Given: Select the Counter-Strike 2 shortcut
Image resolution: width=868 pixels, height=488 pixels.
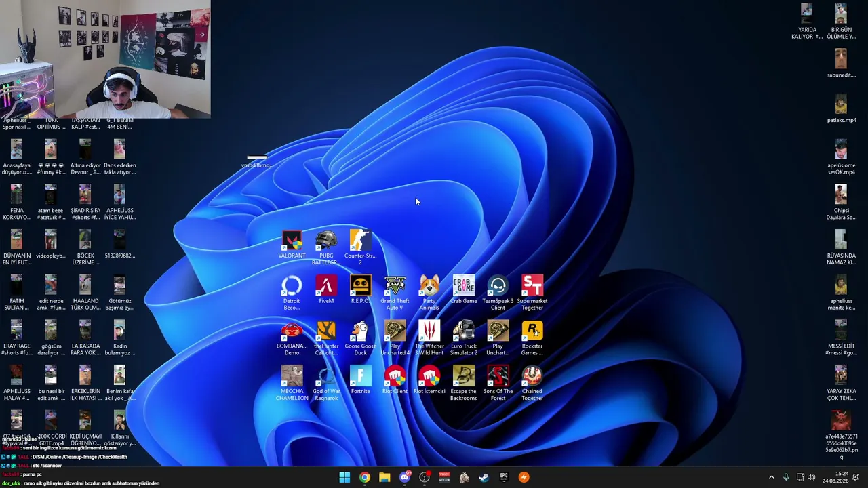Looking at the screenshot, I should tap(360, 247).
